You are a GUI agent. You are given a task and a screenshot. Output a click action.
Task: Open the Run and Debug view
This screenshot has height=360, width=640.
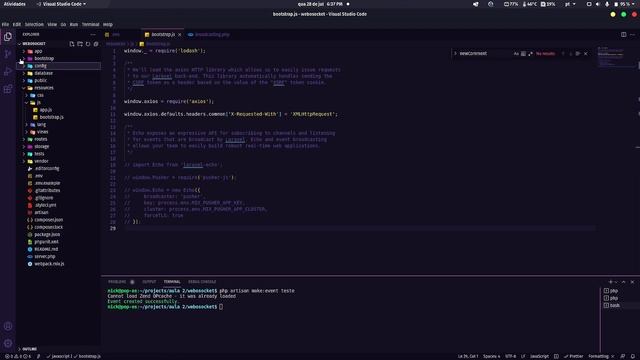point(8,72)
